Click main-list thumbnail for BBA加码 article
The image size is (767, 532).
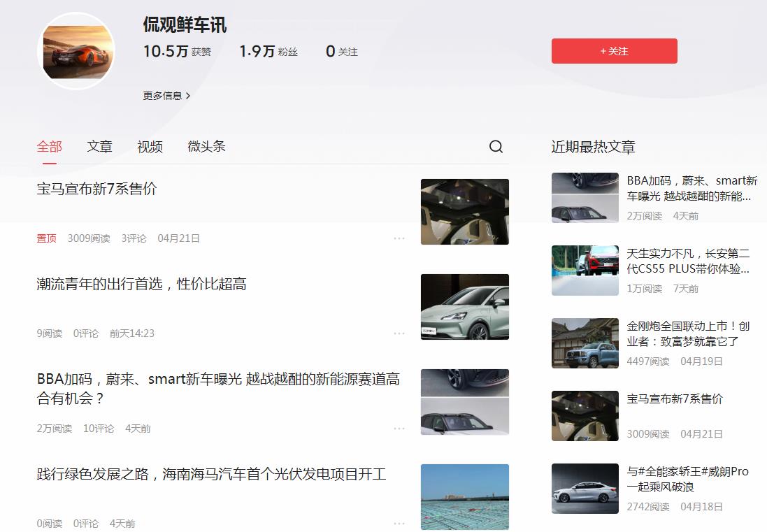point(465,402)
